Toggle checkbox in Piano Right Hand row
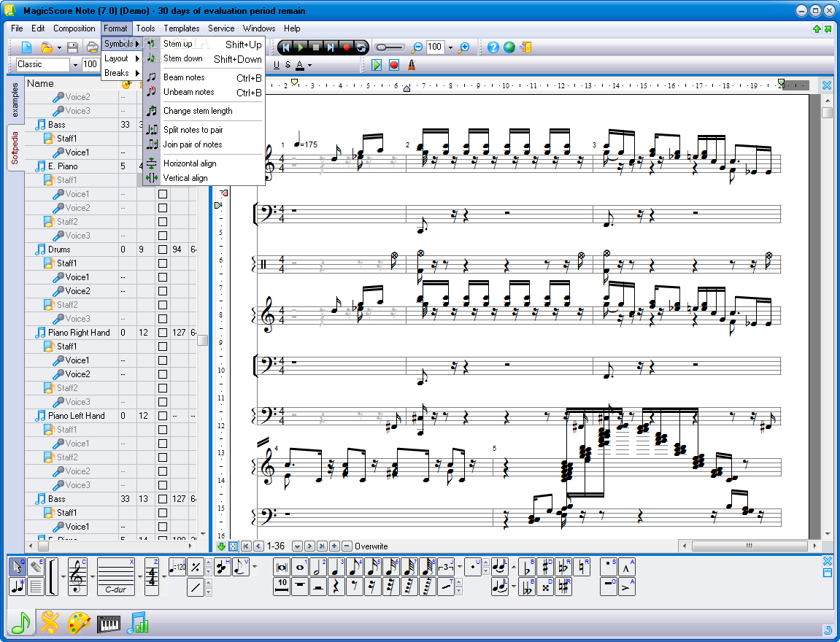 click(163, 333)
